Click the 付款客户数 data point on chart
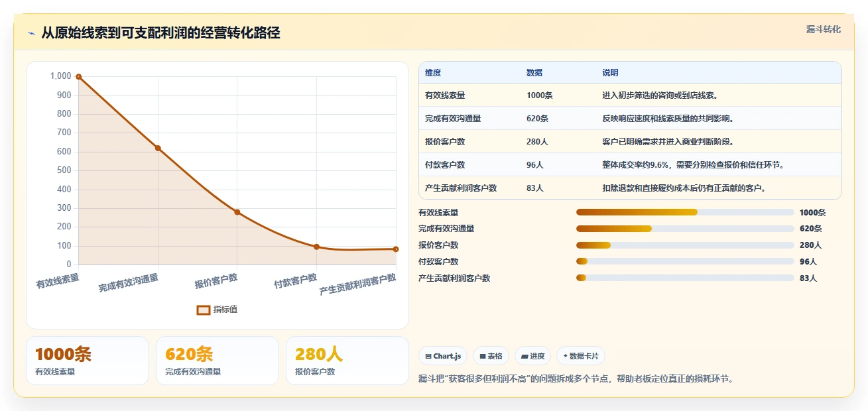The width and height of the screenshot is (868, 411). point(316,247)
